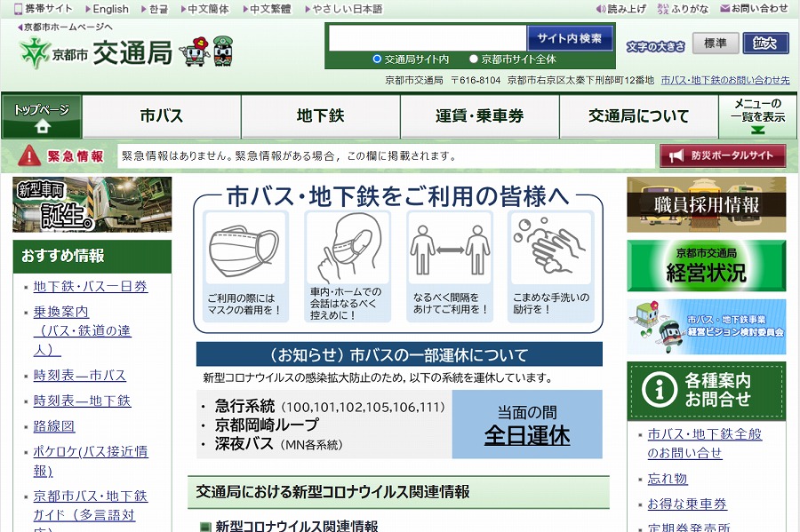This screenshot has height=532, width=800.
Task: Click the subway conductor mascot icon
Action: click(223, 51)
